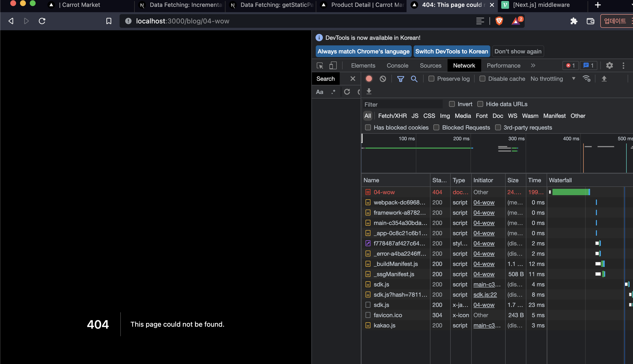Check the Disable cache option
The height and width of the screenshot is (364, 633).
click(x=482, y=79)
